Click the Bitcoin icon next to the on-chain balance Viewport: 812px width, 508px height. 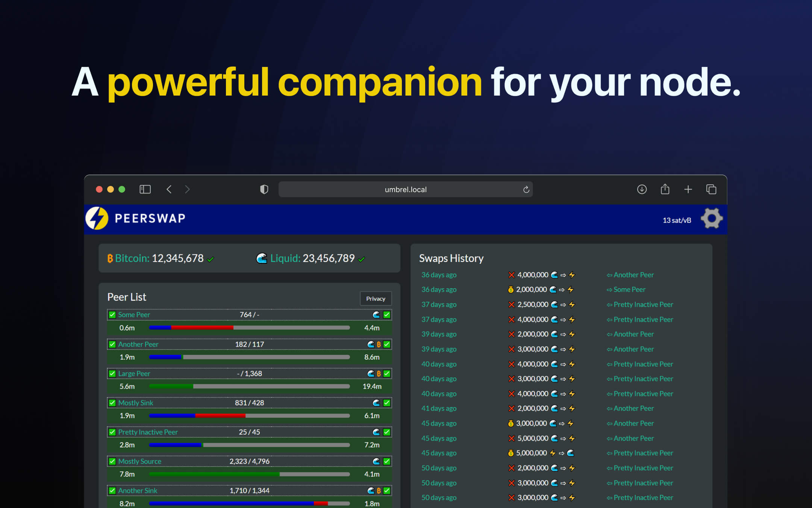pos(110,258)
